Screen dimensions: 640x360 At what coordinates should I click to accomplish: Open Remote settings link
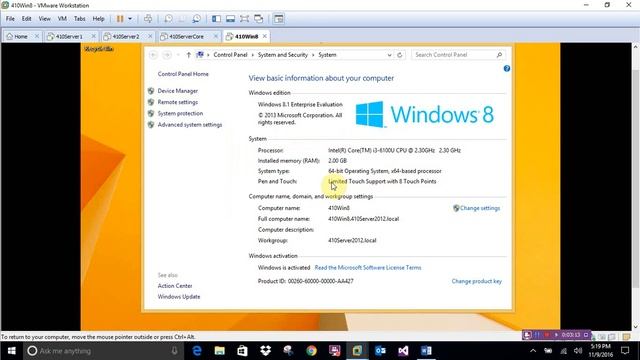click(178, 102)
